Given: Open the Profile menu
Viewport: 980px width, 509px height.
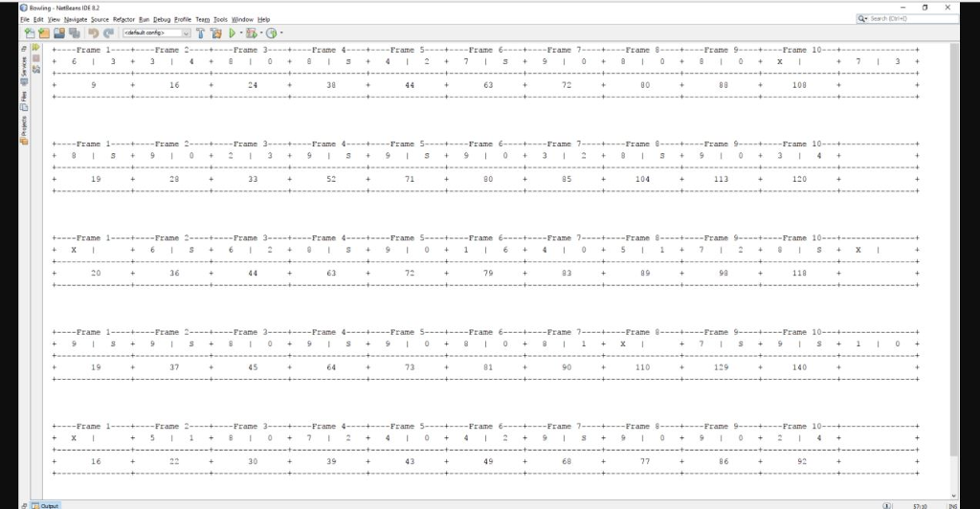Looking at the screenshot, I should click(x=183, y=19).
